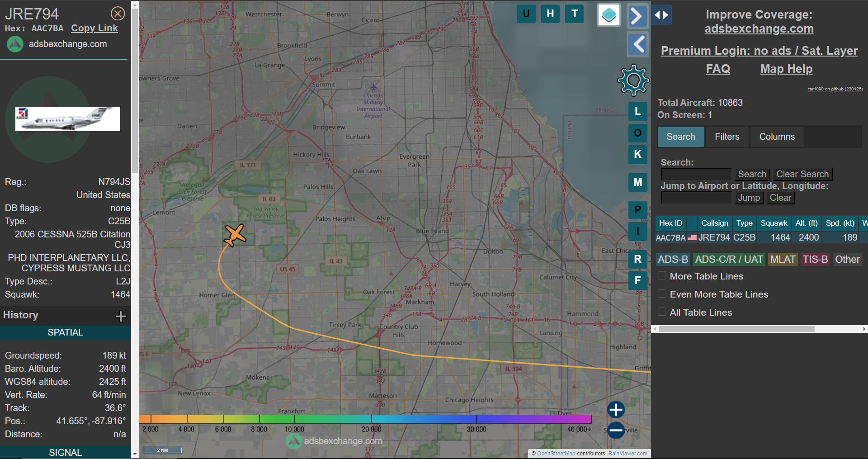This screenshot has height=459, width=868.
Task: Click the adsbexchange logo in info panel
Action: click(15, 44)
